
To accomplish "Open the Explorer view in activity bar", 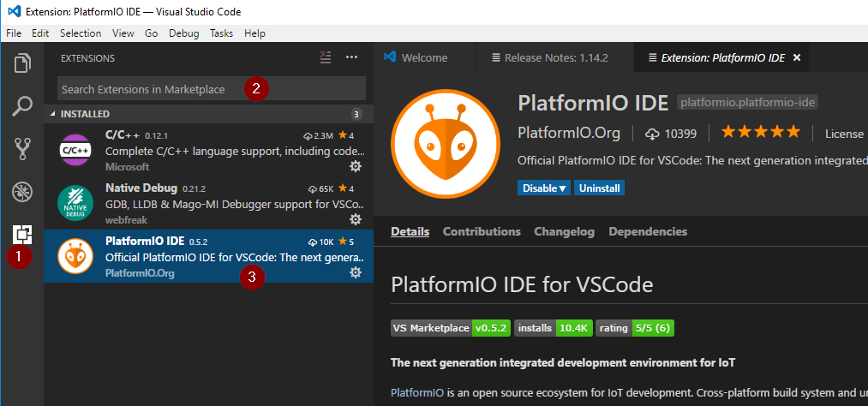I will coord(22,63).
